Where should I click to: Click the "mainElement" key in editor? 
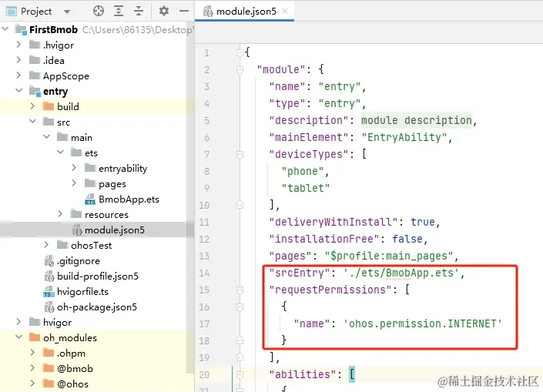click(x=309, y=138)
